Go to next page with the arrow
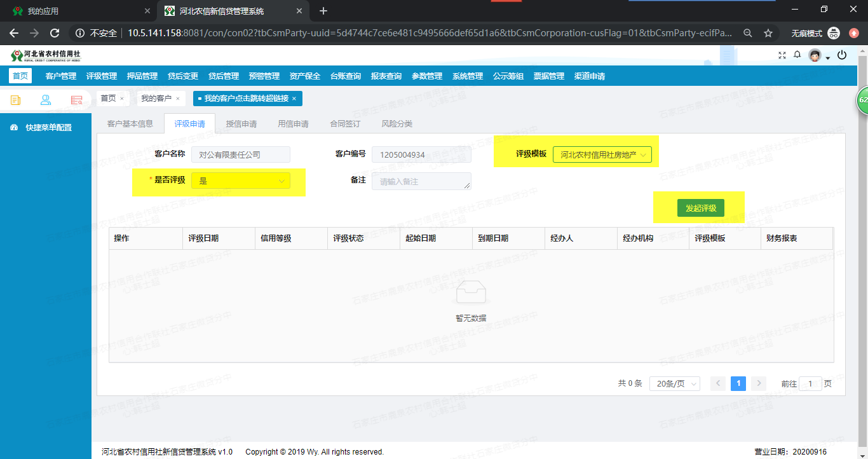This screenshot has width=868, height=459. pos(759,383)
